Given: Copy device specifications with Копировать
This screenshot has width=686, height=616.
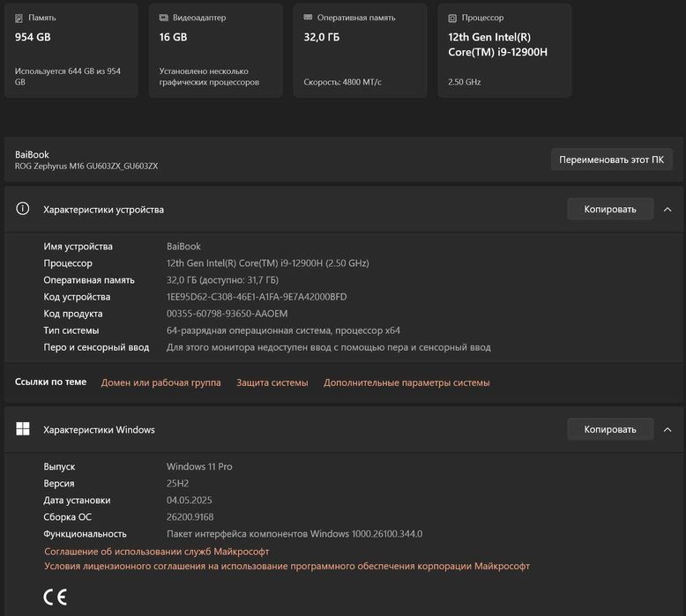Looking at the screenshot, I should 610,209.
